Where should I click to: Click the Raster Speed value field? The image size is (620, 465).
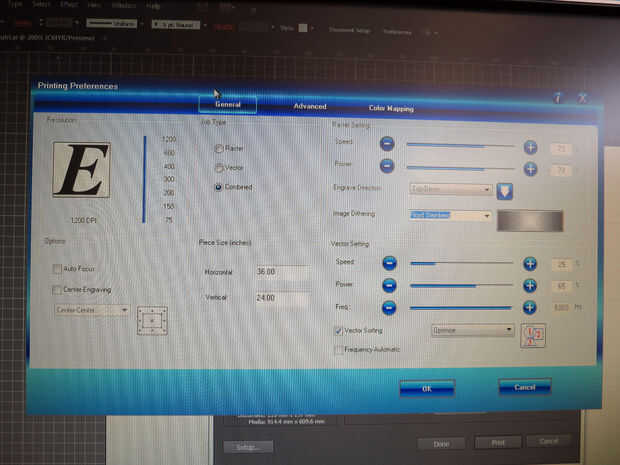tap(561, 149)
